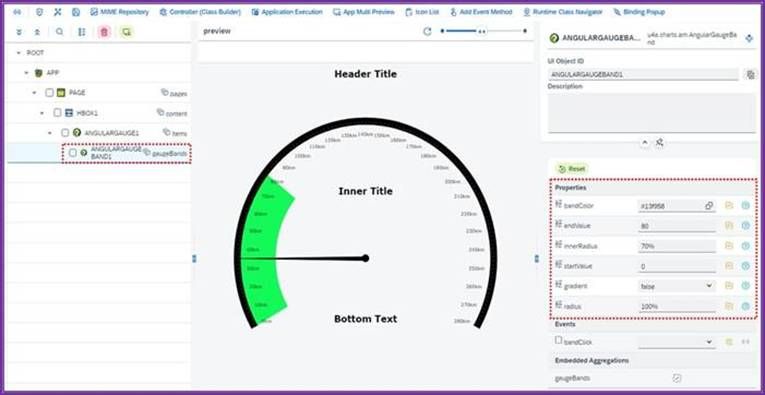Viewport: 765px width, 395px height.
Task: Open Runtime Class Navigator
Action: [x=563, y=12]
